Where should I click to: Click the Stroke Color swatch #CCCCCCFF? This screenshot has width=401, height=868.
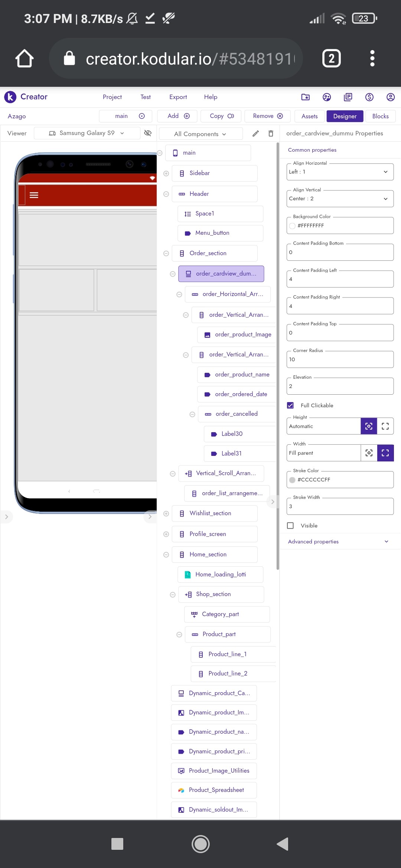[292, 480]
